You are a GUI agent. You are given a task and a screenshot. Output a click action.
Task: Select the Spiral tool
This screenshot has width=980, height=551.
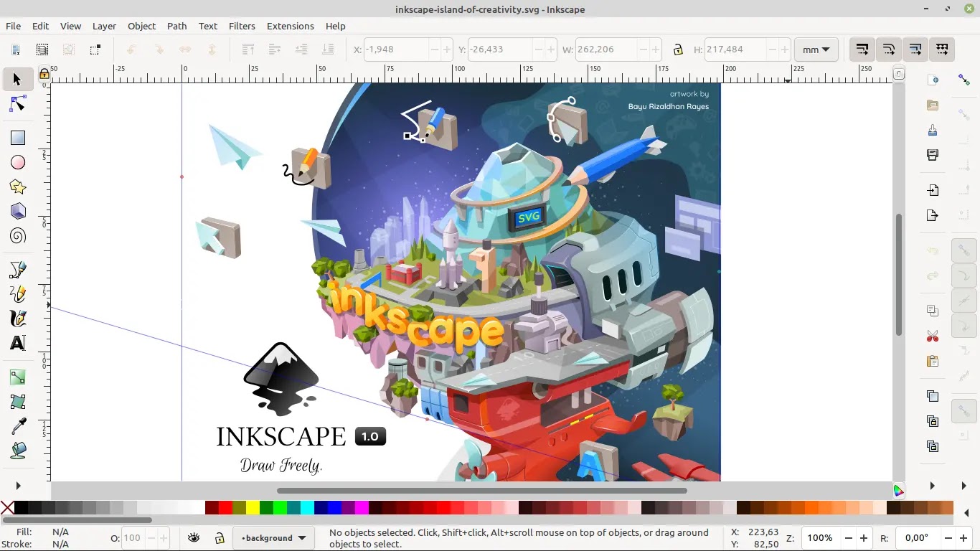pyautogui.click(x=17, y=235)
